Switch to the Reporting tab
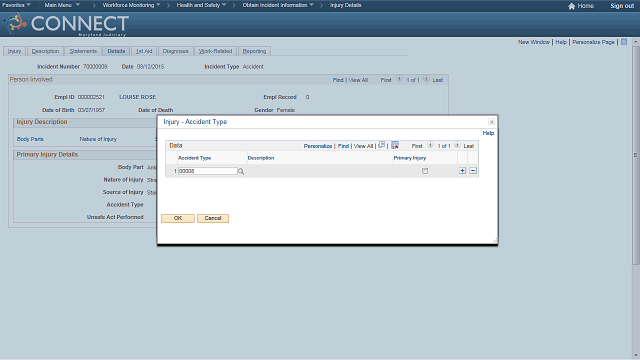The height and width of the screenshot is (360, 640). point(254,51)
